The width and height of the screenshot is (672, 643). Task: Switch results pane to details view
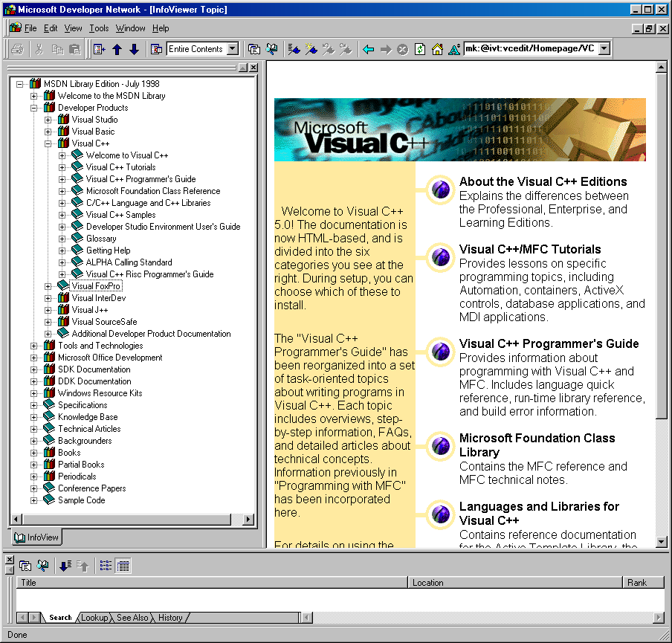coord(123,566)
